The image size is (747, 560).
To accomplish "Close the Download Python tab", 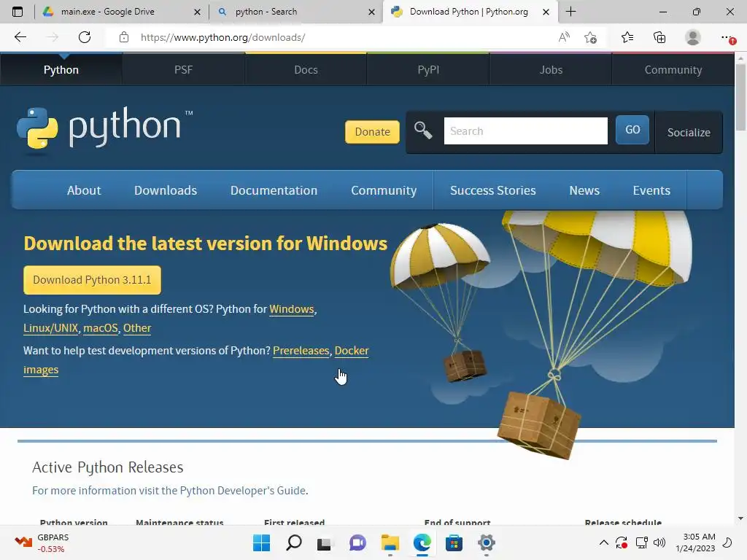I will tap(546, 12).
